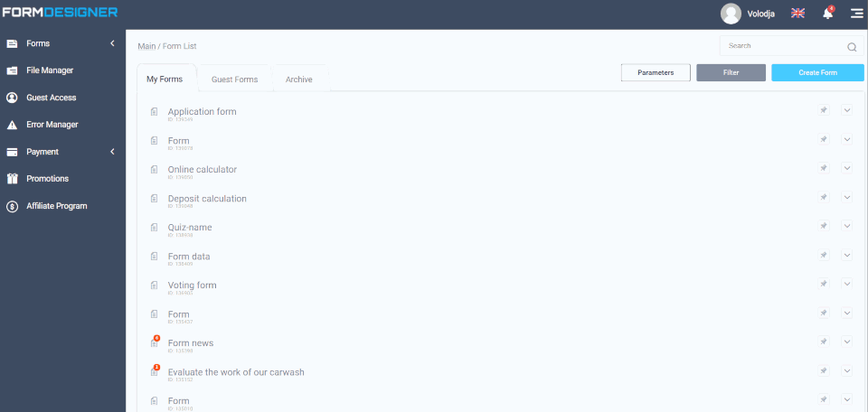Pin the Quiz-name form
The image size is (868, 412).
824,226
